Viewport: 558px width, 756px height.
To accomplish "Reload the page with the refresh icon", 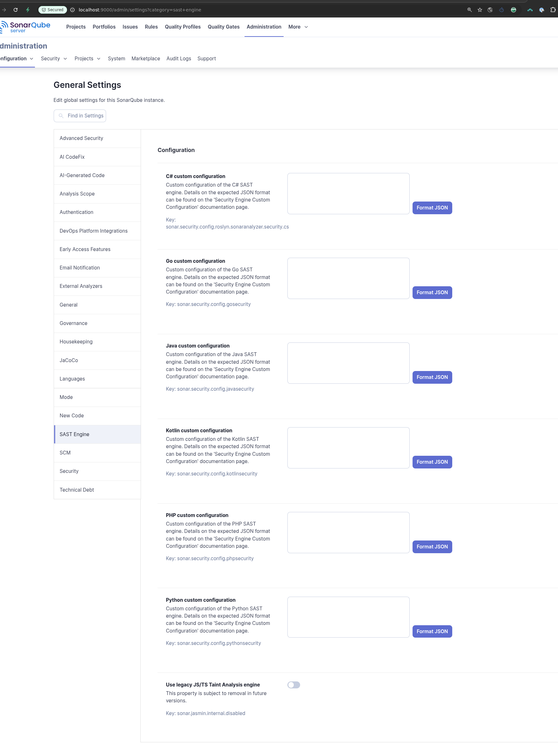I will pyautogui.click(x=16, y=10).
